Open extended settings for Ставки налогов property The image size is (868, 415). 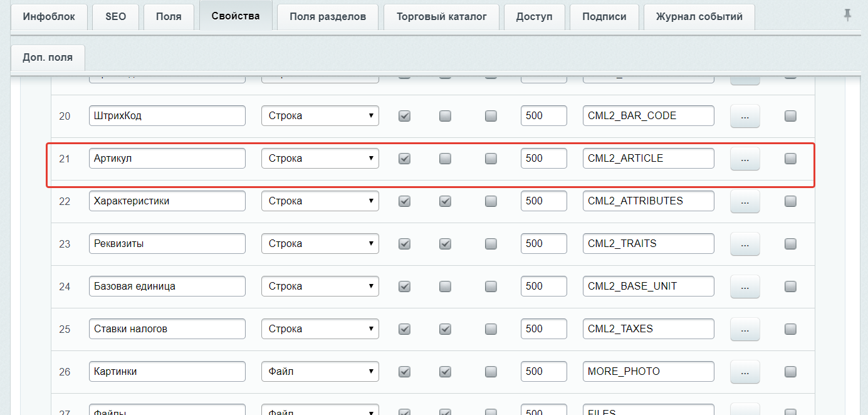point(745,328)
